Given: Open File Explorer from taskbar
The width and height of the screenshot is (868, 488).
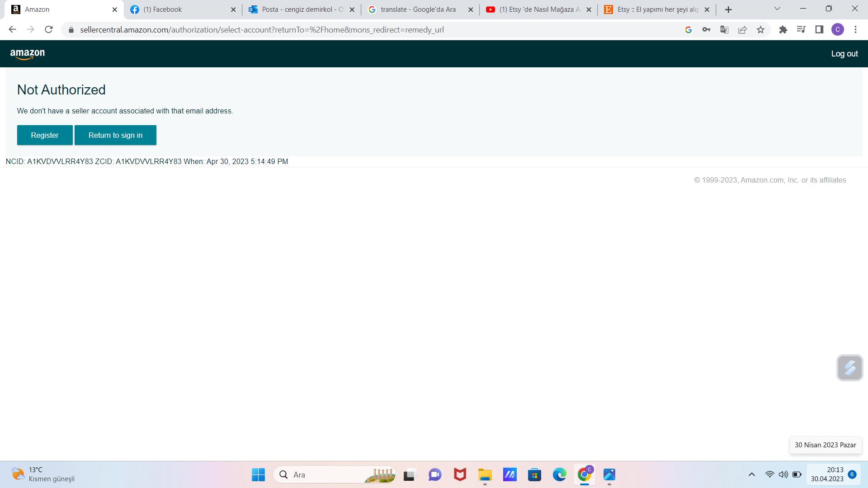Looking at the screenshot, I should coord(485,475).
